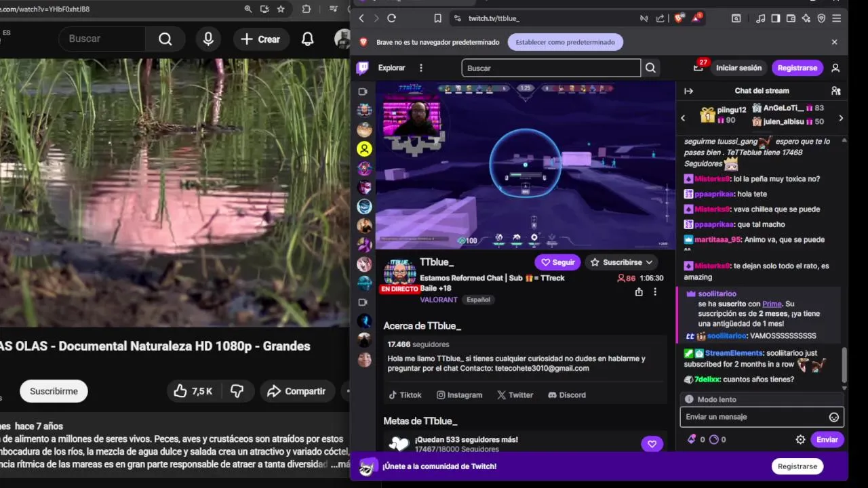Open Twitch three-dot more menu beside Explorar
Viewport: 868px width, 488px height.
click(421, 68)
